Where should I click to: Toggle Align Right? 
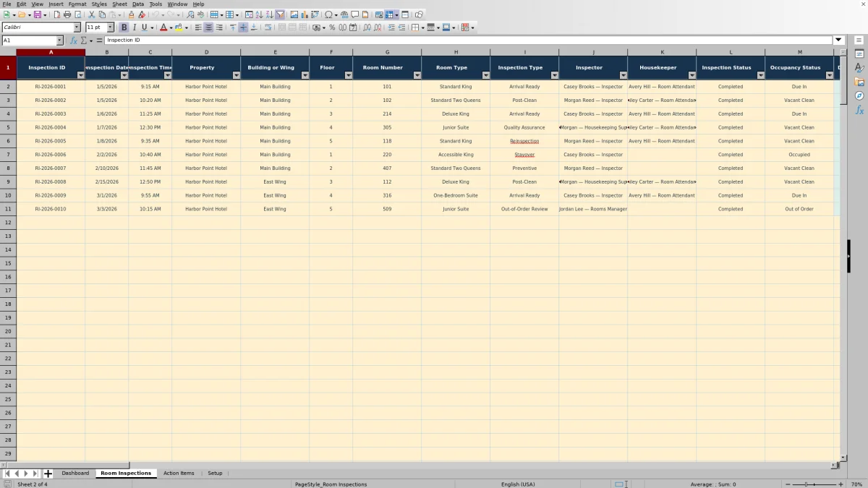218,27
